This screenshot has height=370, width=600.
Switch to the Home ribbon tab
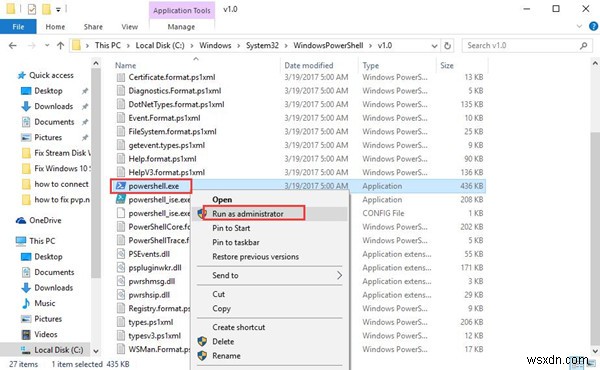pyautogui.click(x=55, y=27)
